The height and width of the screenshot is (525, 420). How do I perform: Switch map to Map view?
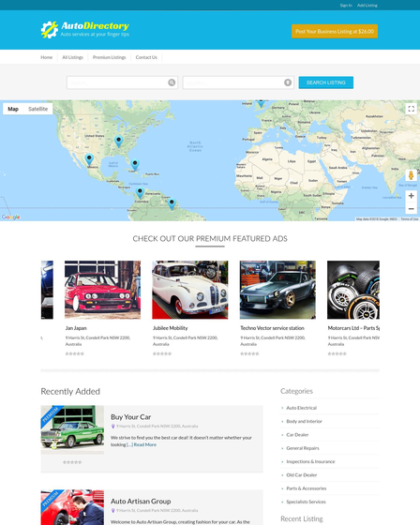coord(13,109)
